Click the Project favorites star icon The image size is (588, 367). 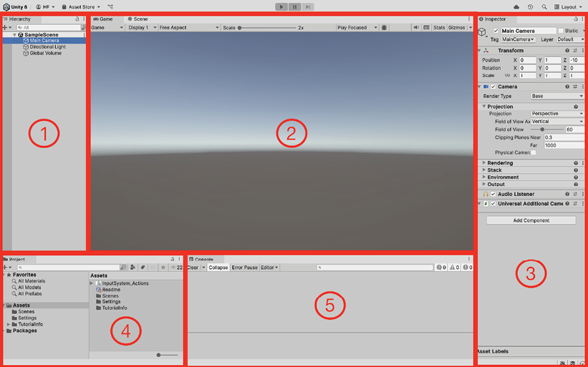pos(163,268)
